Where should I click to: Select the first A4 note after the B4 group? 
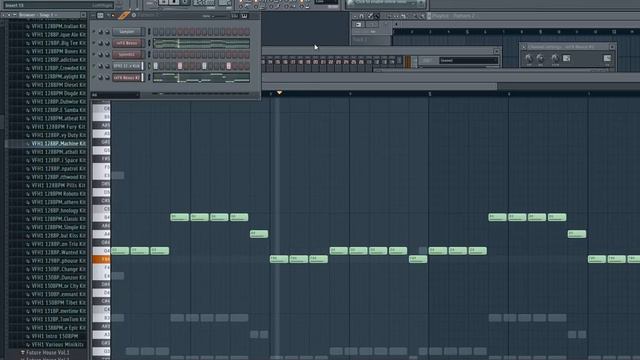pyautogui.click(x=259, y=234)
